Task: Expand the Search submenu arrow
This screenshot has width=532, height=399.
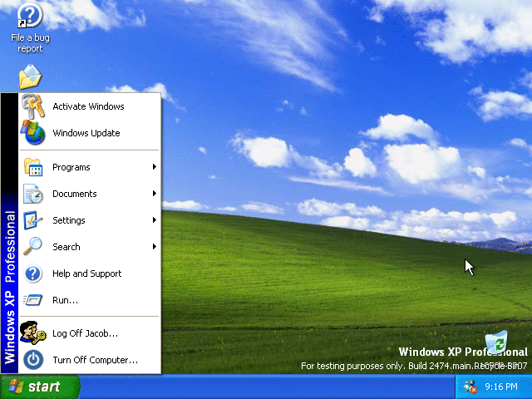Action: [155, 246]
